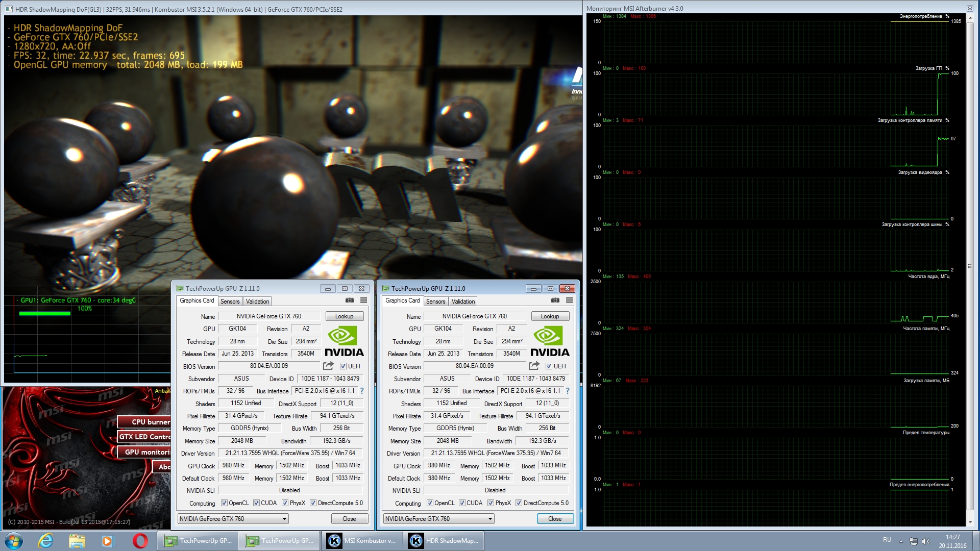This screenshot has height=551, width=980.
Task: Toggle the OpenCL checkbox in left GPU-Z
Action: (x=224, y=503)
